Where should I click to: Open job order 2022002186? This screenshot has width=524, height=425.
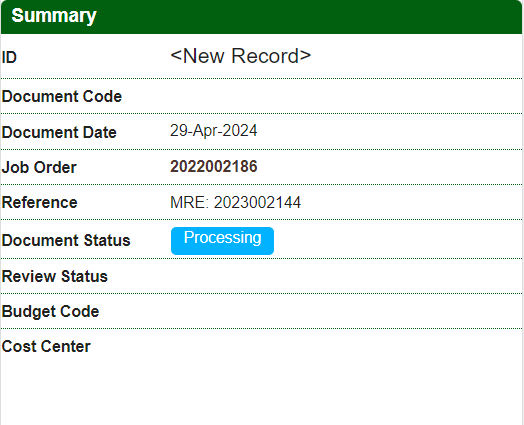pyautogui.click(x=214, y=166)
